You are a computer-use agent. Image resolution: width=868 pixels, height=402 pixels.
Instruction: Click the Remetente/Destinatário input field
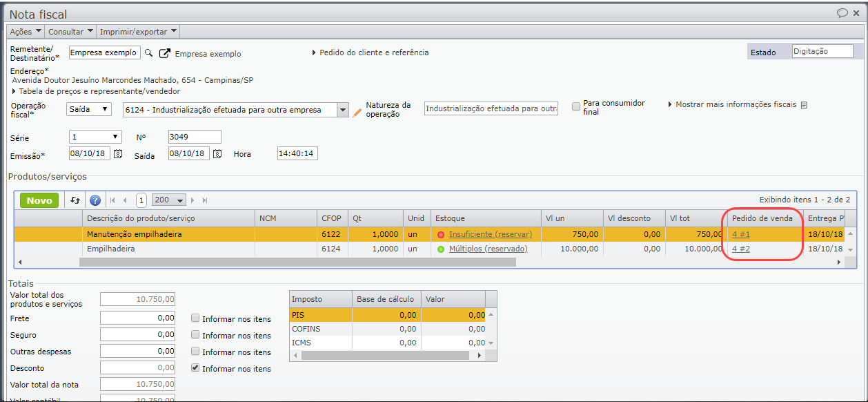[105, 53]
